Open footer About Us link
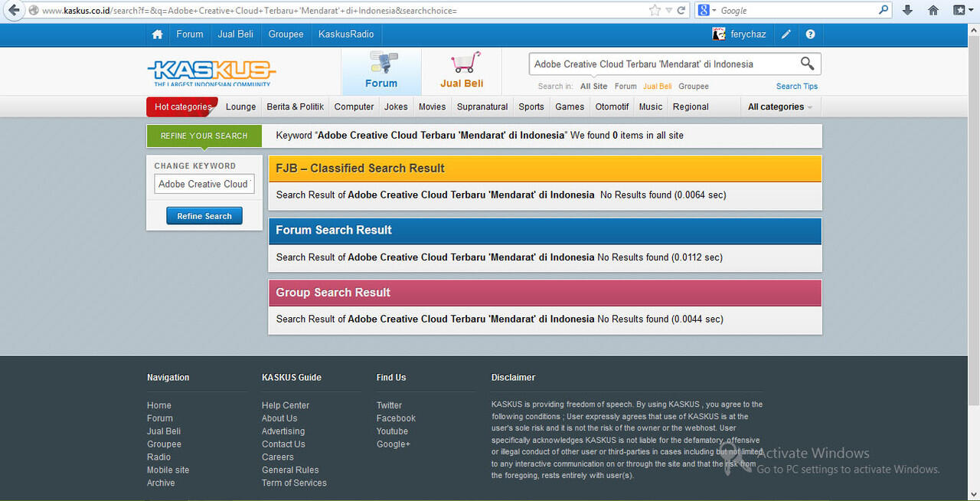The width and height of the screenshot is (980, 501). point(279,418)
